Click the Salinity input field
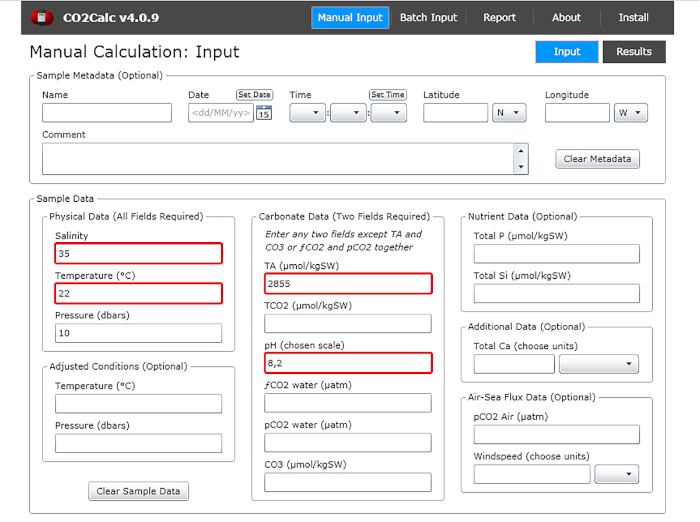The image size is (700, 522). (138, 253)
